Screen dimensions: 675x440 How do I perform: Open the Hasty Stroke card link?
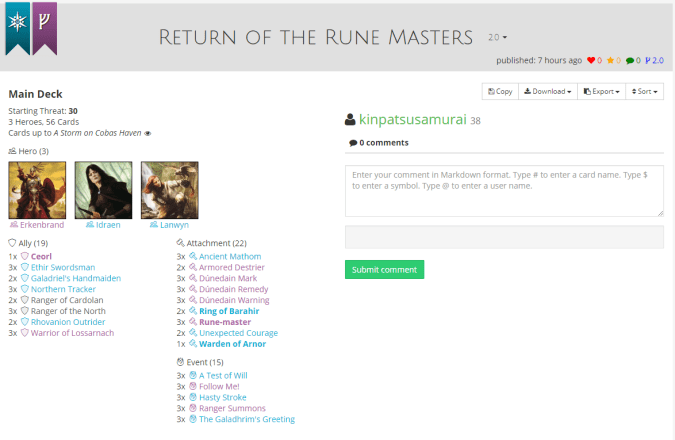pyautogui.click(x=223, y=397)
